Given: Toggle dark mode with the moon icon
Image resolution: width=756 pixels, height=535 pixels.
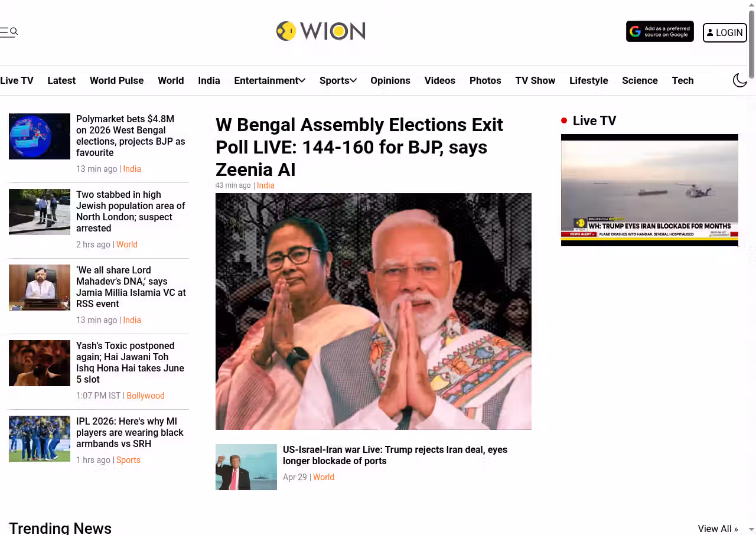Looking at the screenshot, I should (x=739, y=80).
